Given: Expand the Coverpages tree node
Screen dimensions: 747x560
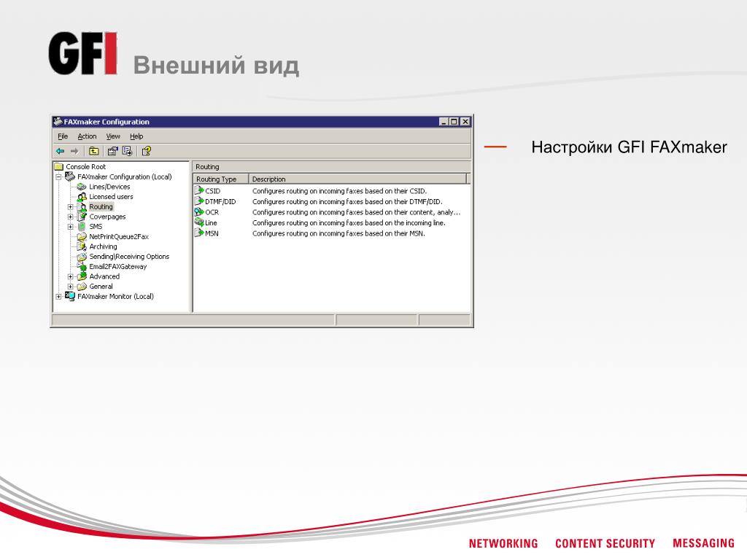Looking at the screenshot, I should [71, 217].
